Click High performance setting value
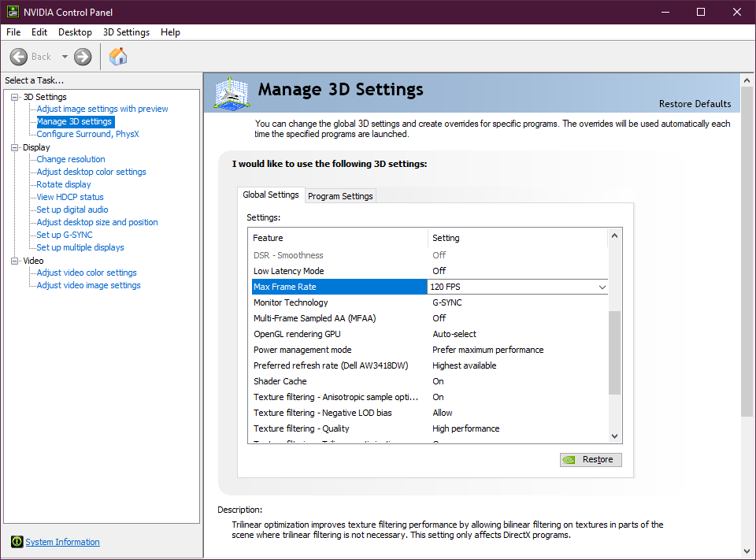Screen dimensions: 756x560 pyautogui.click(x=465, y=428)
